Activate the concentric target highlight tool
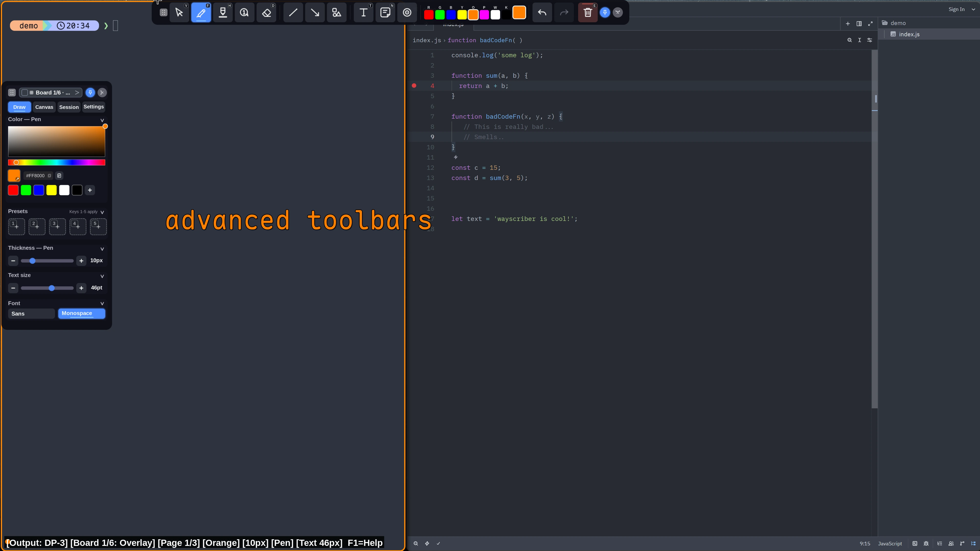 click(x=407, y=13)
